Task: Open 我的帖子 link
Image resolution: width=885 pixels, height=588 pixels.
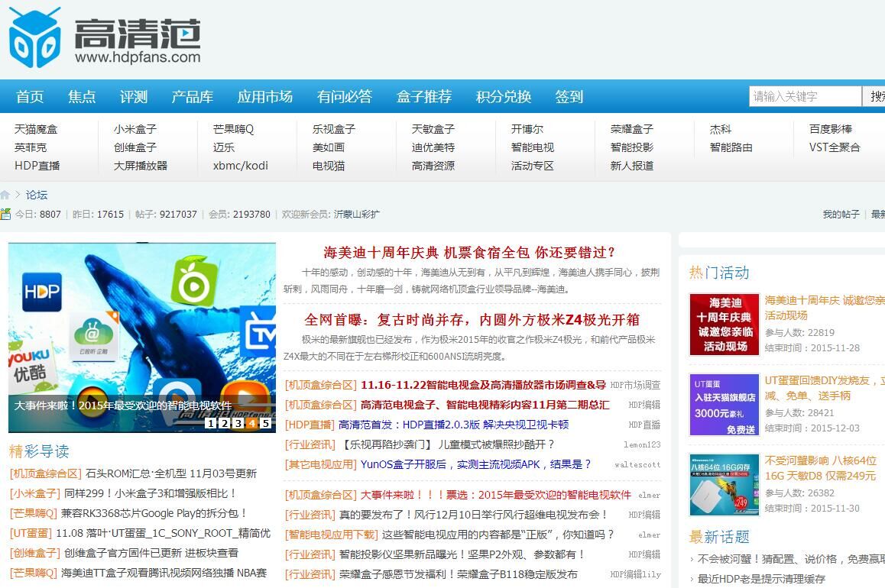Action: [841, 215]
